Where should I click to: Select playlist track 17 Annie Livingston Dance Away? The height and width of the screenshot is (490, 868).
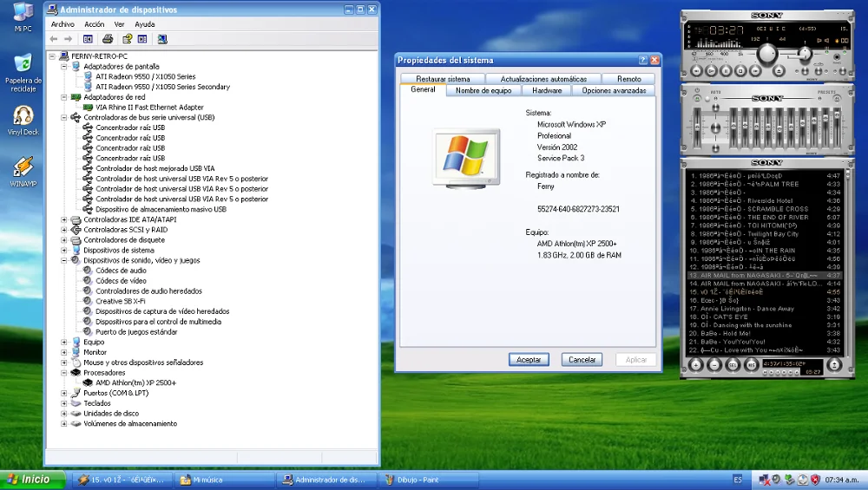click(x=764, y=309)
